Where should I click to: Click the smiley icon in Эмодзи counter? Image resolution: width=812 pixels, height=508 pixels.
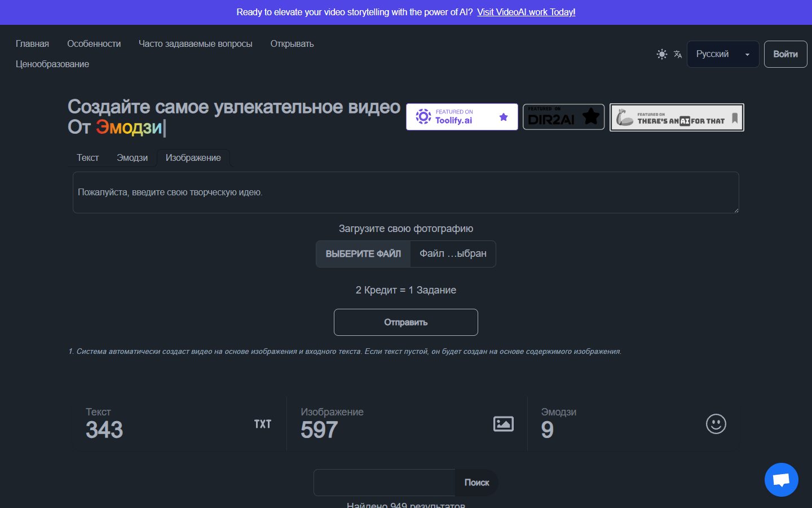[x=716, y=424]
